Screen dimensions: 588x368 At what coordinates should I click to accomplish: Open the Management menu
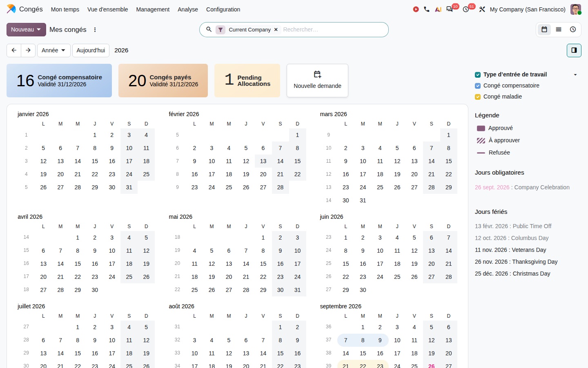coord(153,9)
